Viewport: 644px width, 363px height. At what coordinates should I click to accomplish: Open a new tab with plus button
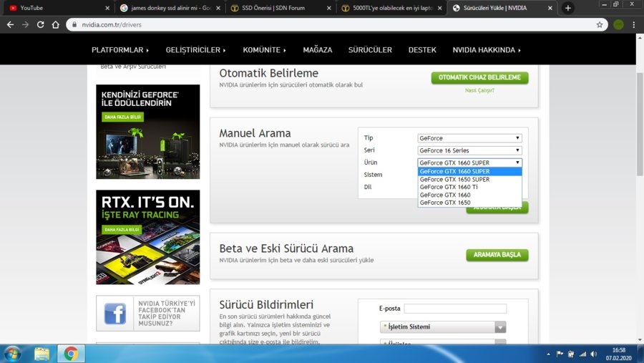point(568,8)
